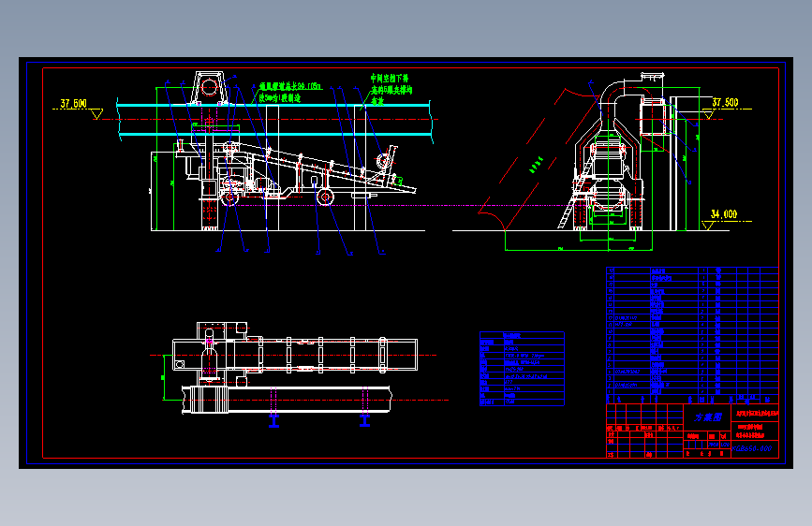
Task: Click the green note mentioning 36.105m
Action: click(290, 92)
